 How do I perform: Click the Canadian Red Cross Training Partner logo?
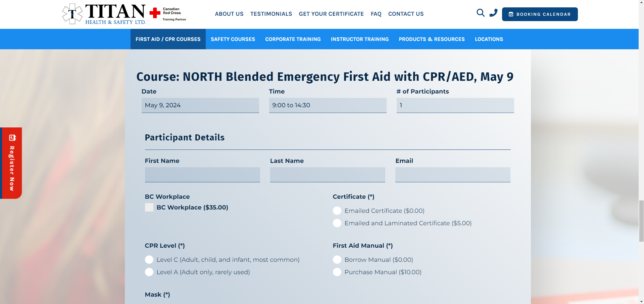(x=168, y=14)
